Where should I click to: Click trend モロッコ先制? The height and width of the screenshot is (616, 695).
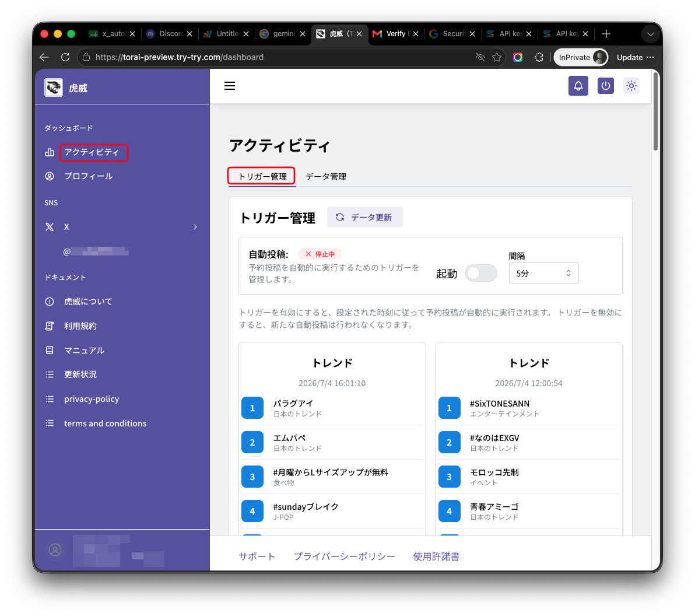(x=529, y=477)
